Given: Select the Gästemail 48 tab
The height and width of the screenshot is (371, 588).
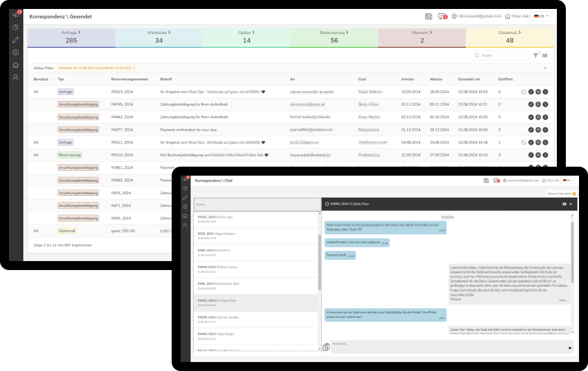Looking at the screenshot, I should (x=509, y=37).
